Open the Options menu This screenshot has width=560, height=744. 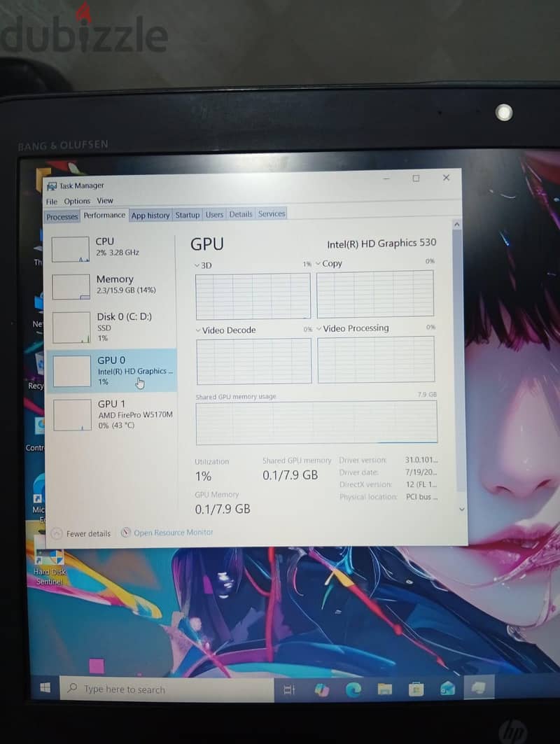(x=77, y=201)
